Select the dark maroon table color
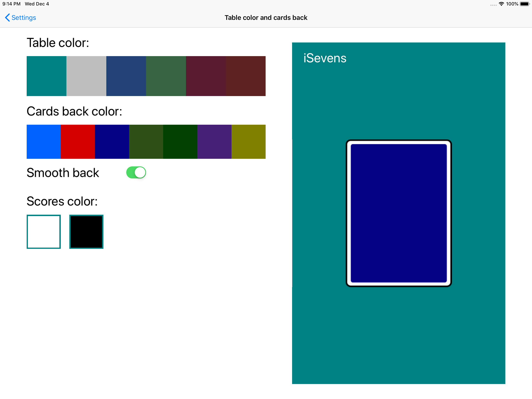The height and width of the screenshot is (399, 532). coord(206,76)
